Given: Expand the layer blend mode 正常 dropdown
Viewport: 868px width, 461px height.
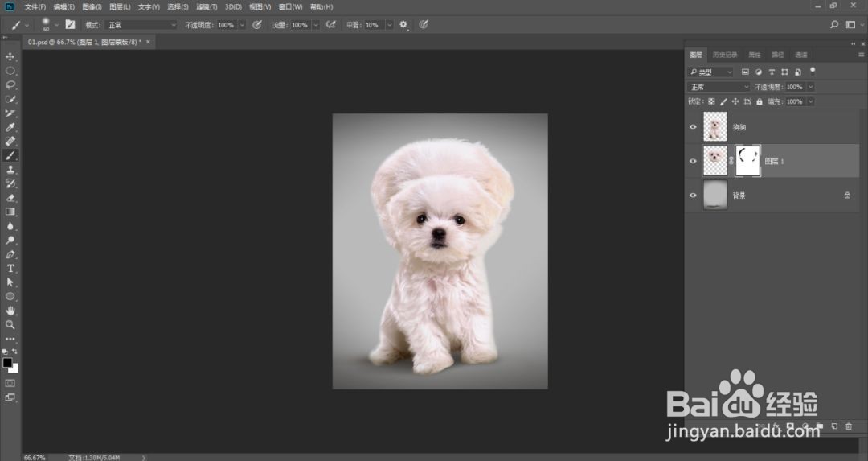Looking at the screenshot, I should [719, 87].
